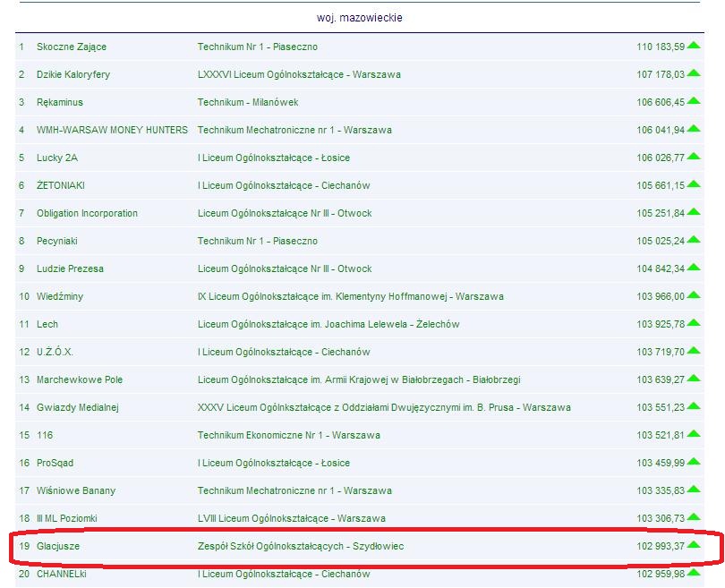Click the green arrow in the Wiedźminy row
This screenshot has height=588, width=725.
coord(694,295)
